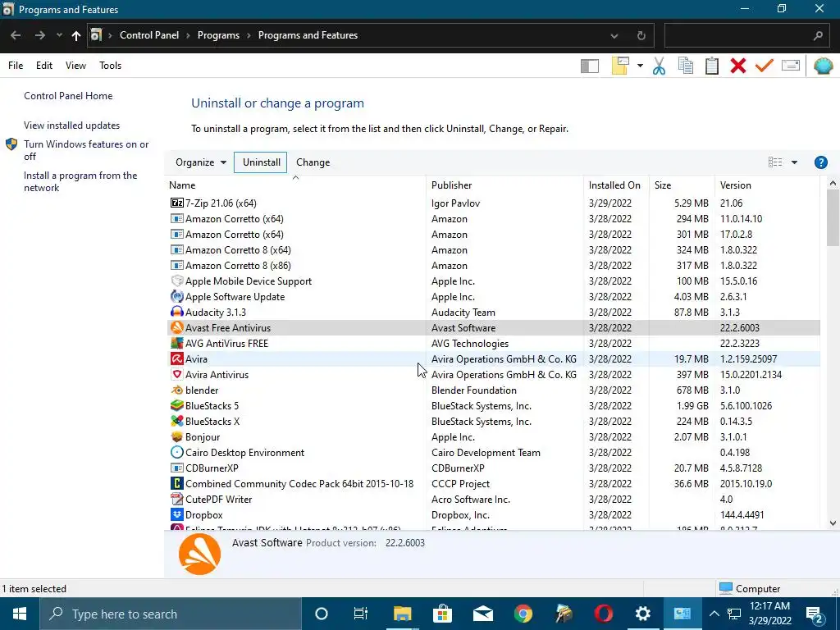Click the Copy icon in toolbar
Image resolution: width=840 pixels, height=630 pixels.
point(686,66)
